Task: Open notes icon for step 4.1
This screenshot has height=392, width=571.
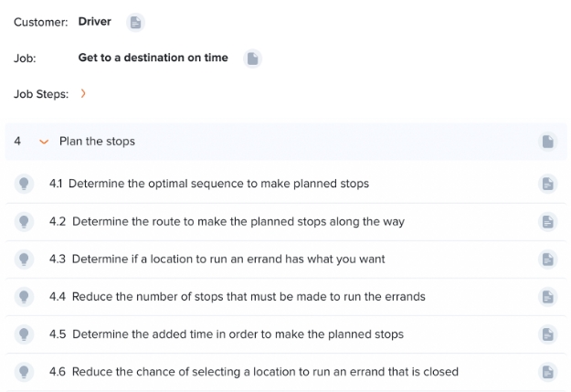Action: 547,184
